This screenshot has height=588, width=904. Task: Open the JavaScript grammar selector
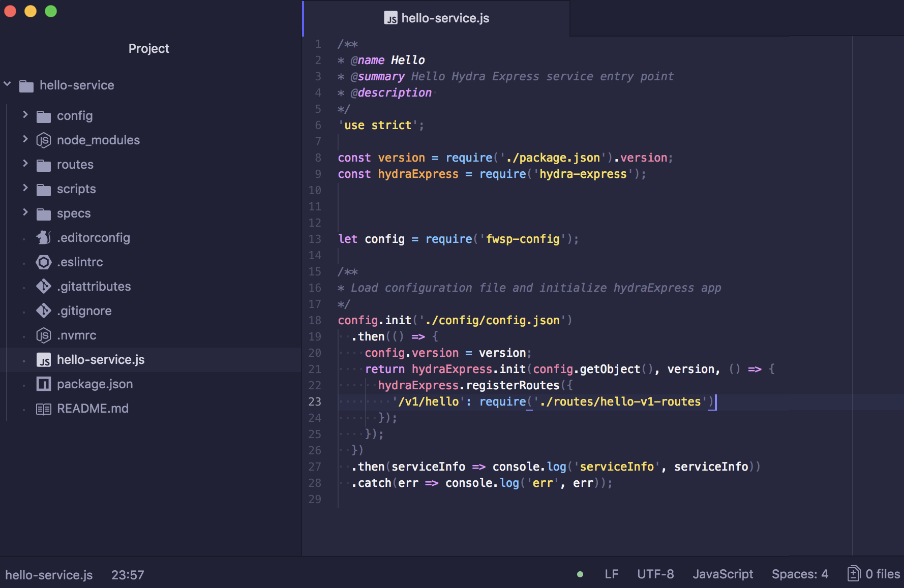722,574
